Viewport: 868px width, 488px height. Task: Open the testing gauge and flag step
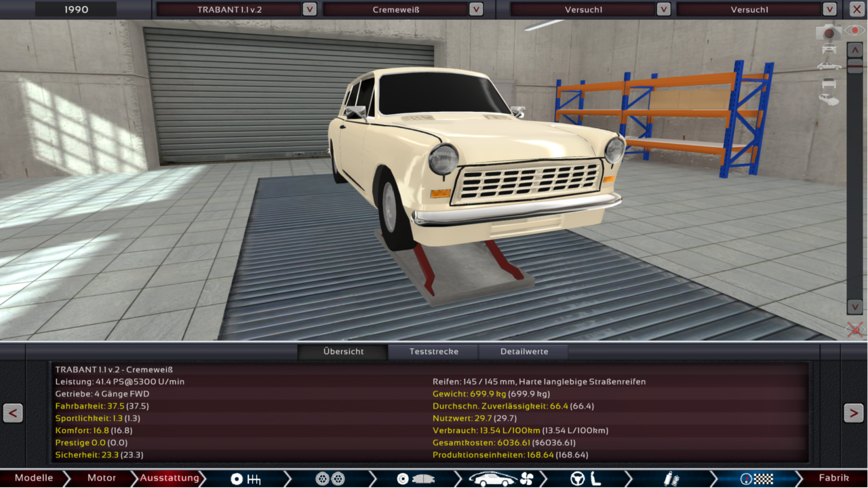[756, 479]
